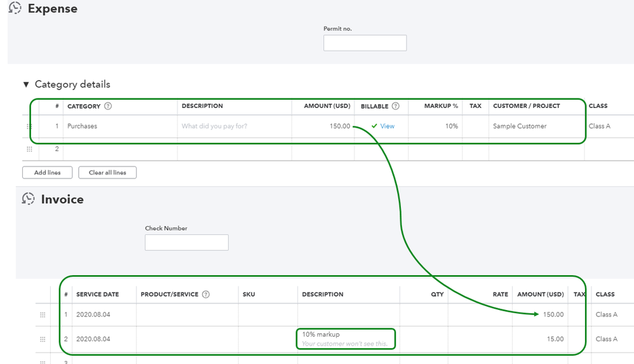The width and height of the screenshot is (634, 364).
Task: Collapse the Category details section
Action: coord(26,84)
